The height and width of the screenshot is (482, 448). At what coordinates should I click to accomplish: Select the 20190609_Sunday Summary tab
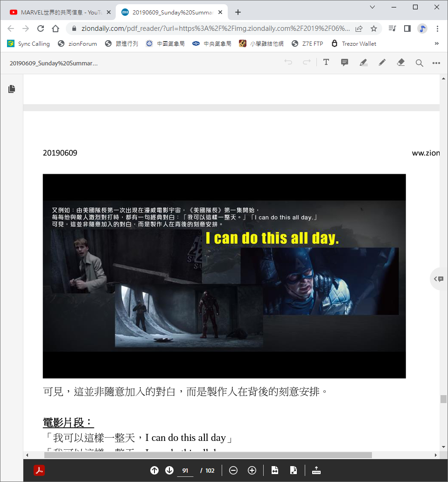click(172, 12)
